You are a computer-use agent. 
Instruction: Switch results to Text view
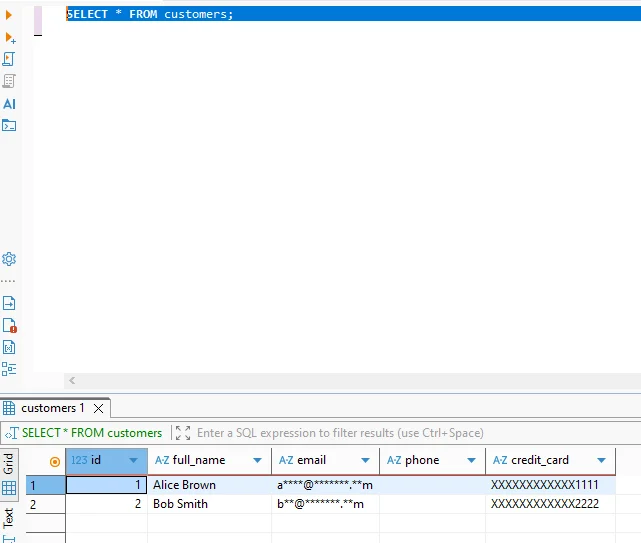[8, 517]
